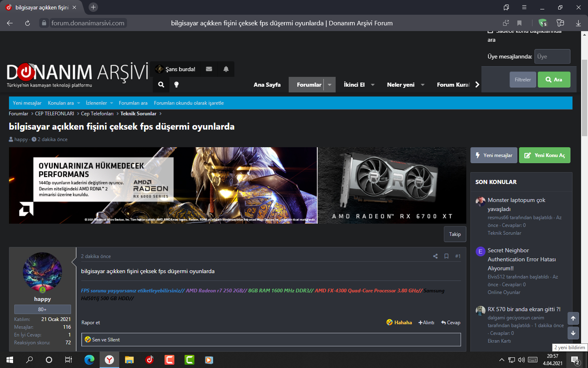Open File Explorer from the taskbar
This screenshot has height=368, width=588.
pyautogui.click(x=129, y=360)
